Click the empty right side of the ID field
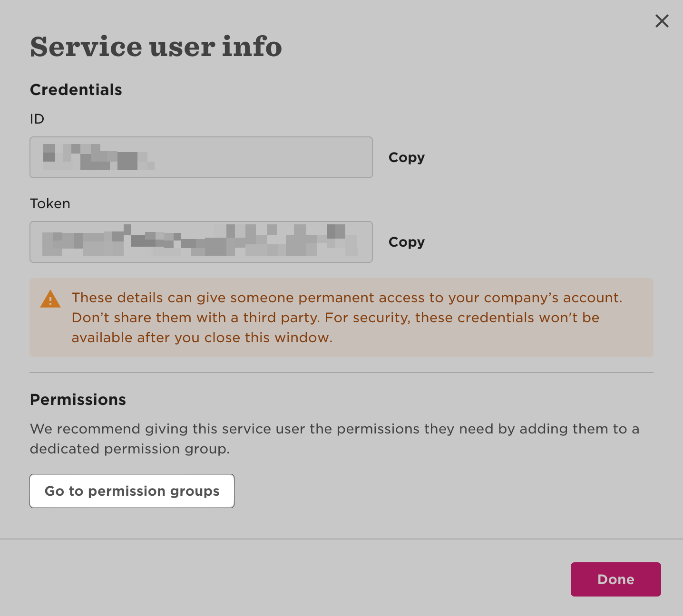The height and width of the screenshot is (616, 683). (285, 157)
